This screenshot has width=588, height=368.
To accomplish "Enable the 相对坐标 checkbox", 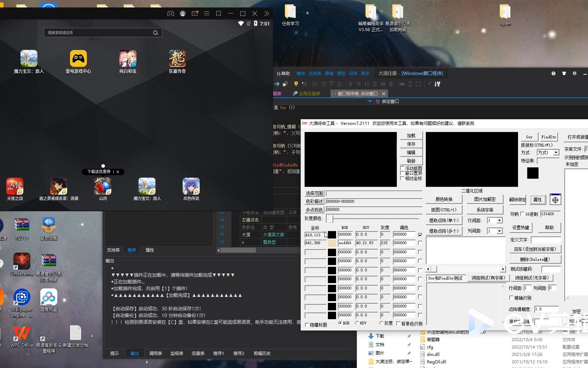I will (402, 178).
